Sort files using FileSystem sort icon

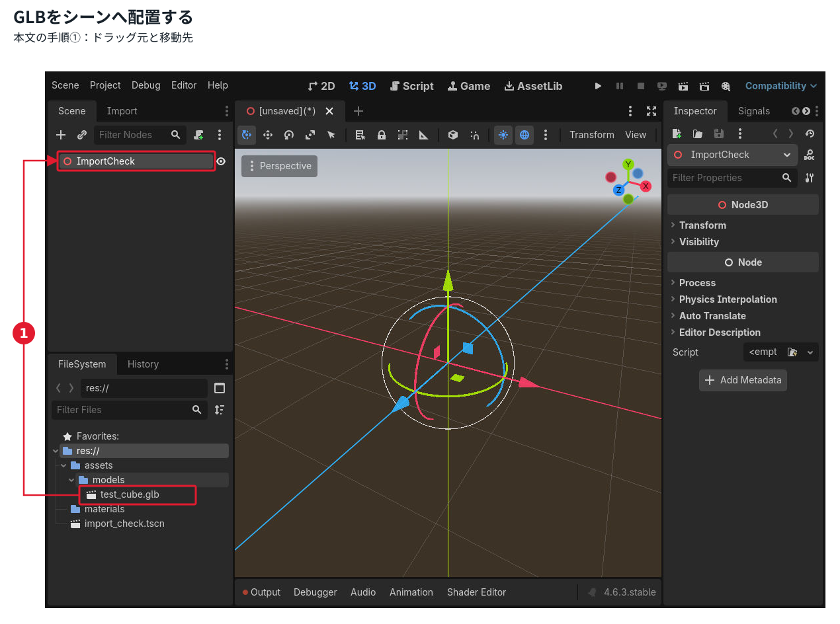click(220, 410)
